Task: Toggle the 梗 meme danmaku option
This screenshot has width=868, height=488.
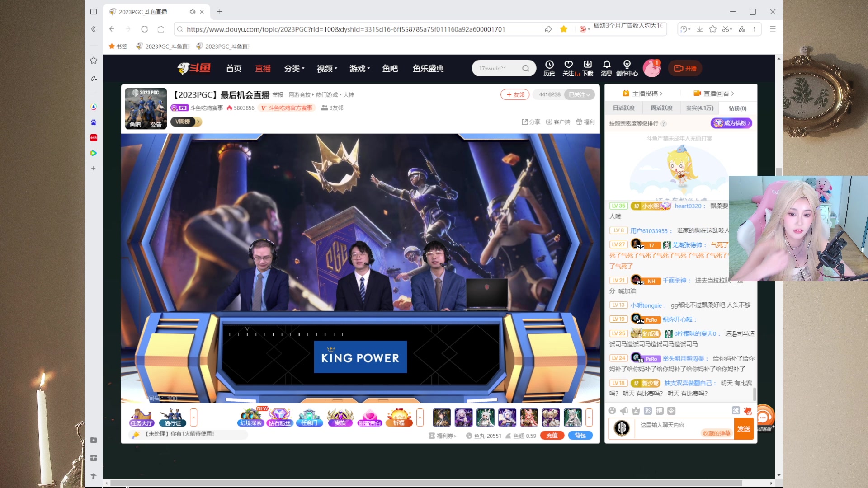Action: (660, 410)
